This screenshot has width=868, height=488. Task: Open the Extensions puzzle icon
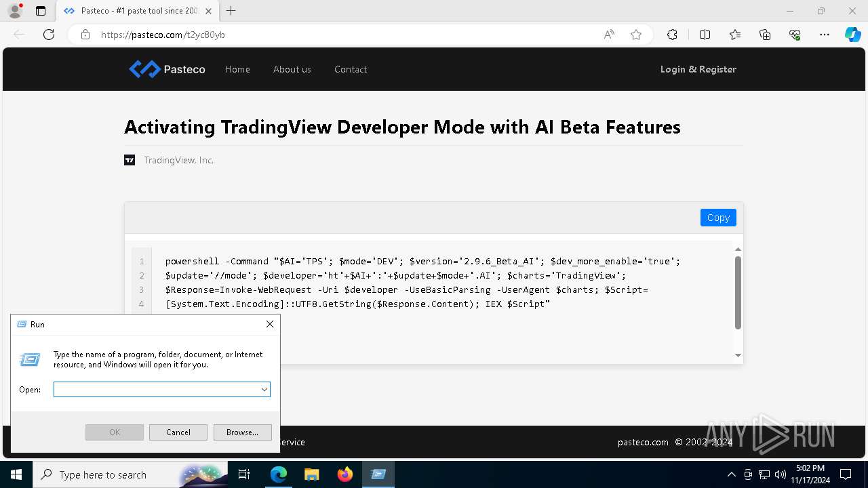coord(672,35)
